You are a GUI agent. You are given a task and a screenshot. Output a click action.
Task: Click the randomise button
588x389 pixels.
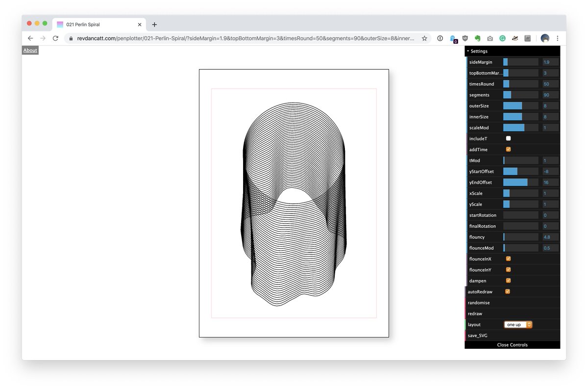pos(512,303)
